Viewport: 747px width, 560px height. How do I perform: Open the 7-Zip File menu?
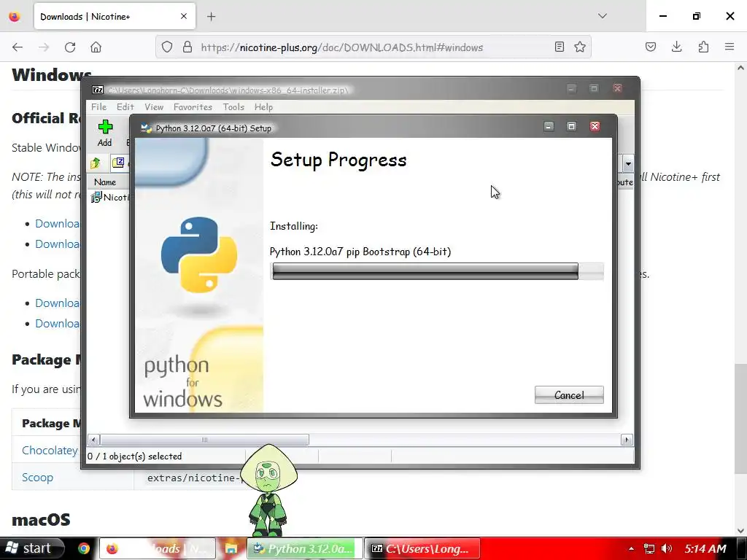point(99,107)
